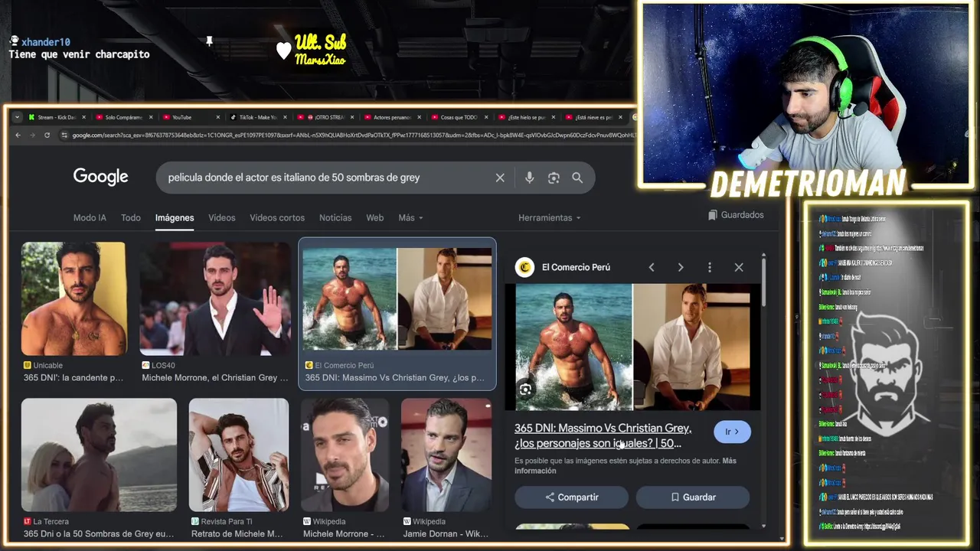Screen dimensions: 980x551
Task: Show previous image in preview panel
Action: click(x=652, y=267)
